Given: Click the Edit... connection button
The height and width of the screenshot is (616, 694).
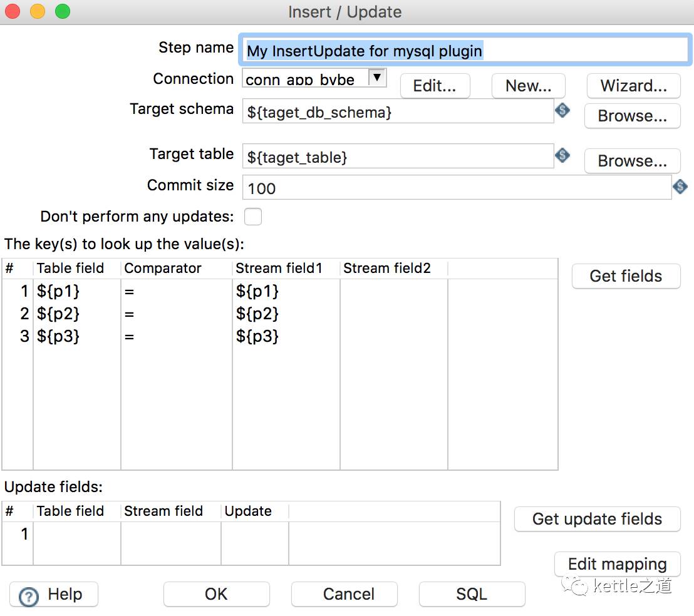Looking at the screenshot, I should (435, 86).
